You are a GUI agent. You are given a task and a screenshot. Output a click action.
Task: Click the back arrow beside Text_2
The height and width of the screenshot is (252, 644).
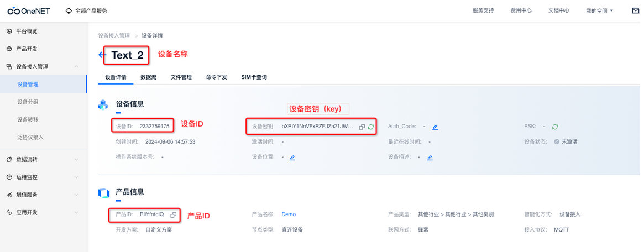[102, 55]
